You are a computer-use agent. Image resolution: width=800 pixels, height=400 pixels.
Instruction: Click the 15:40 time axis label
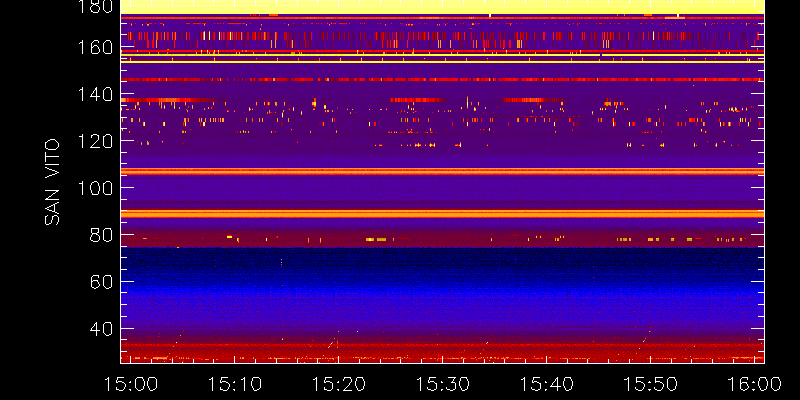tap(546, 384)
